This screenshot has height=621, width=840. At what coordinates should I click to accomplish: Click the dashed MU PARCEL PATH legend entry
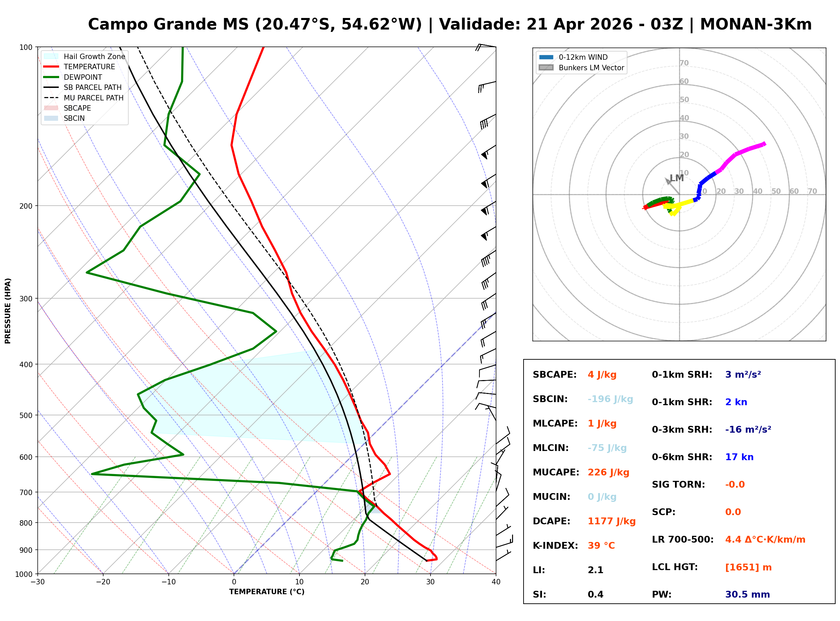51,98
